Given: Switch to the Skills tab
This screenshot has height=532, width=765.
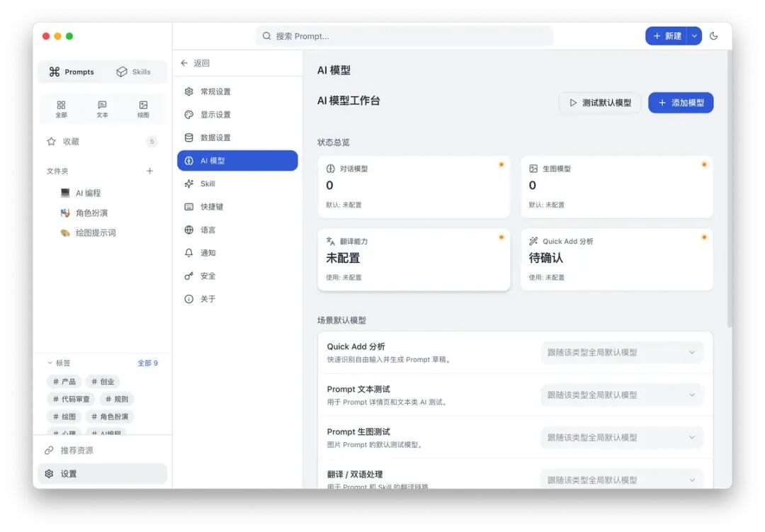Looking at the screenshot, I should coord(134,72).
